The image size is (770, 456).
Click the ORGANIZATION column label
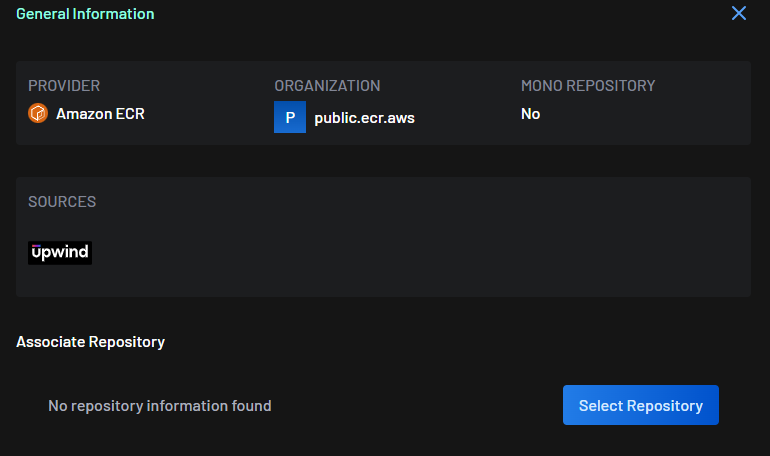[327, 86]
